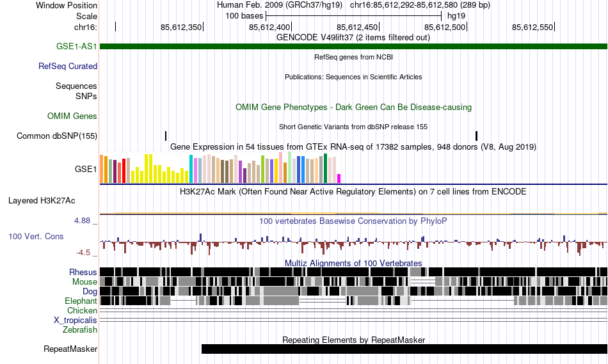Image resolution: width=608 pixels, height=364 pixels.
Task: Click the chr16:85,612,292-85,612,580 position text
Action: pyautogui.click(x=420, y=5)
